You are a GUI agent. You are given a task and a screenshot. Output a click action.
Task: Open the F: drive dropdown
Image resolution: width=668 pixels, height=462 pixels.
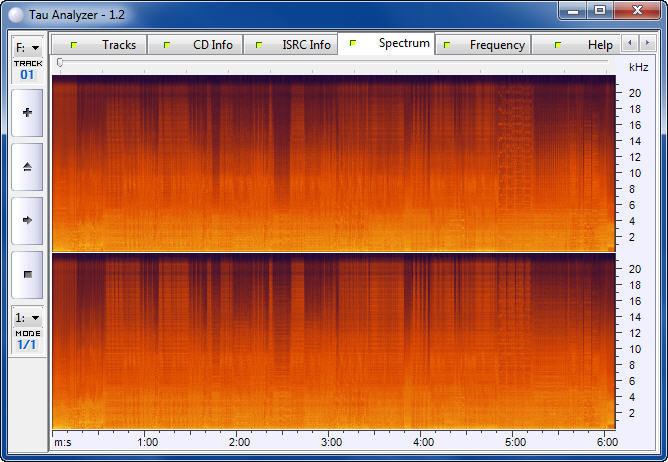[x=27, y=47]
